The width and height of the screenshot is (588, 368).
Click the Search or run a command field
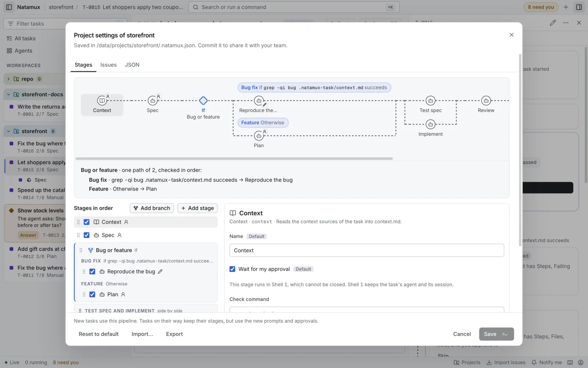tap(294, 7)
